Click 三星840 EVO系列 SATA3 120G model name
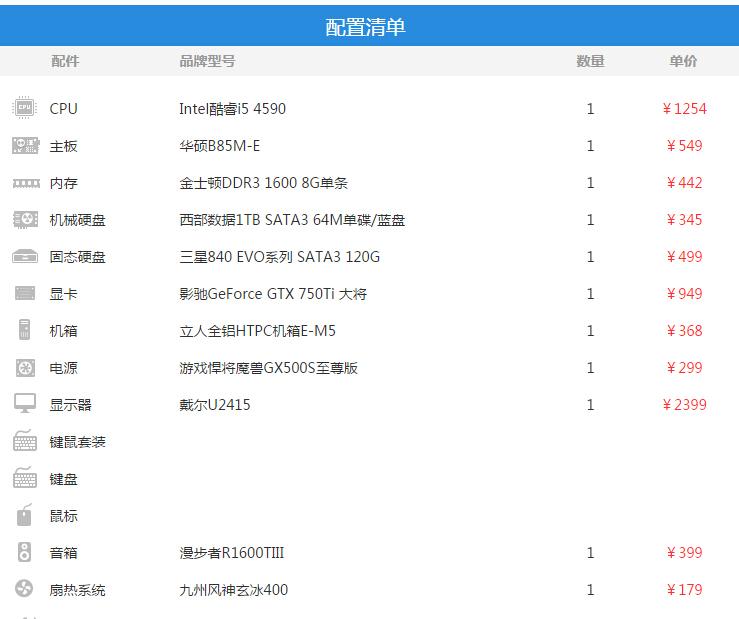This screenshot has height=619, width=739. (279, 256)
